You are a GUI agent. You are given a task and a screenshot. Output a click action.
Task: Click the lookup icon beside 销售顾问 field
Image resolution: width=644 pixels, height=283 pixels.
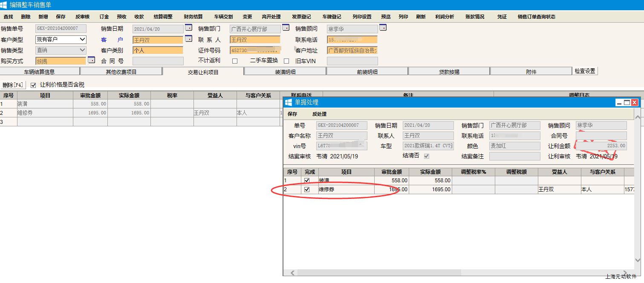pyautogui.click(x=383, y=28)
